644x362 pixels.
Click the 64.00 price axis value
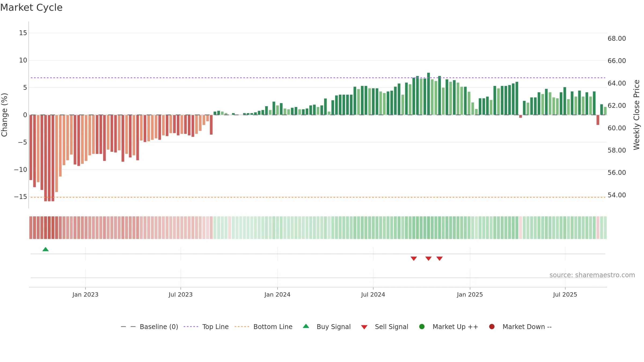pos(617,83)
